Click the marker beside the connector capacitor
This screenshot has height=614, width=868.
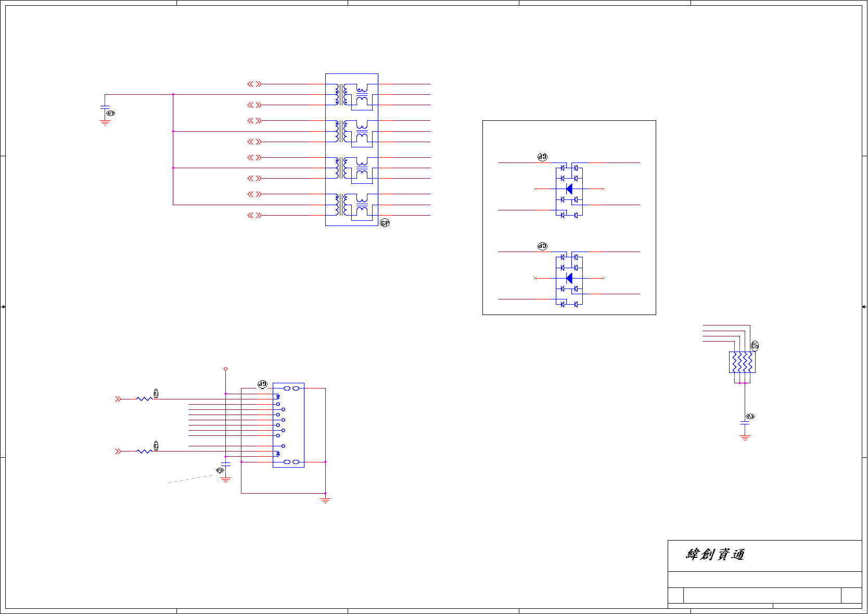[x=220, y=470]
